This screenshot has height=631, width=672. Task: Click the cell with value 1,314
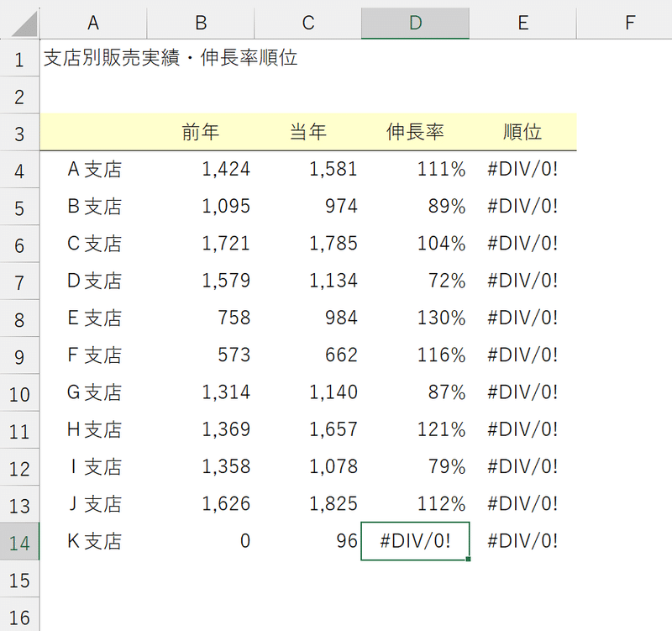(201, 392)
